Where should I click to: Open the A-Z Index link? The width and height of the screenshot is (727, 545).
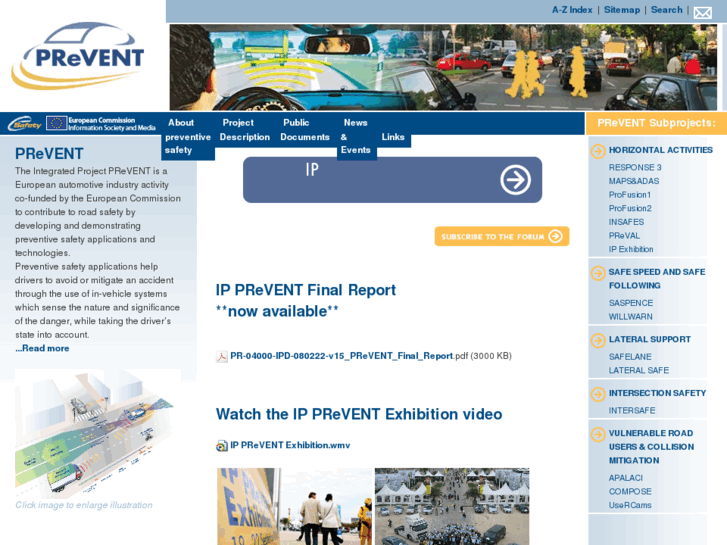point(572,10)
